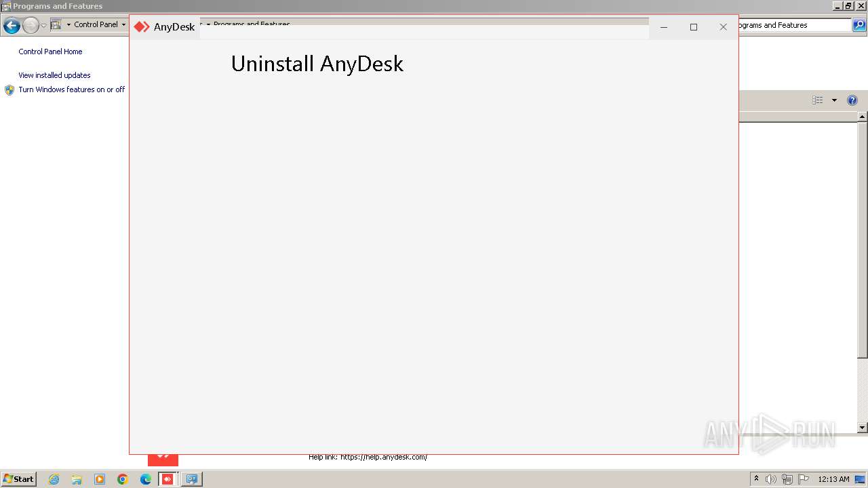The width and height of the screenshot is (868, 488).
Task: Click the 12:13 AM taskbar clock
Action: pos(833,479)
